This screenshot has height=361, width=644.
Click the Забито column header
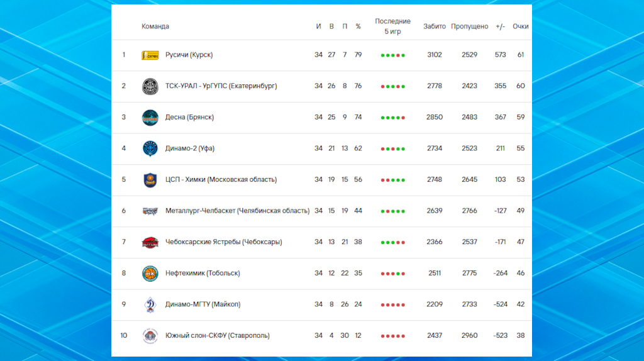435,26
